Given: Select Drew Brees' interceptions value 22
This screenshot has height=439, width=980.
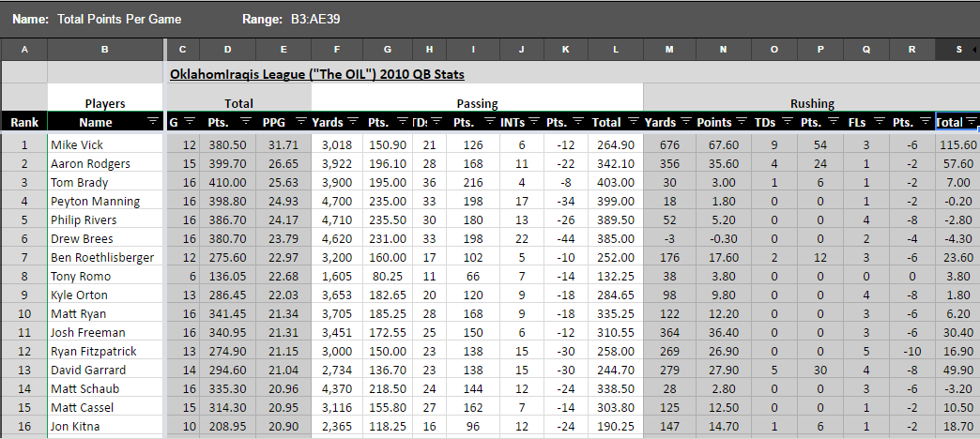Looking at the screenshot, I should (x=521, y=238).
